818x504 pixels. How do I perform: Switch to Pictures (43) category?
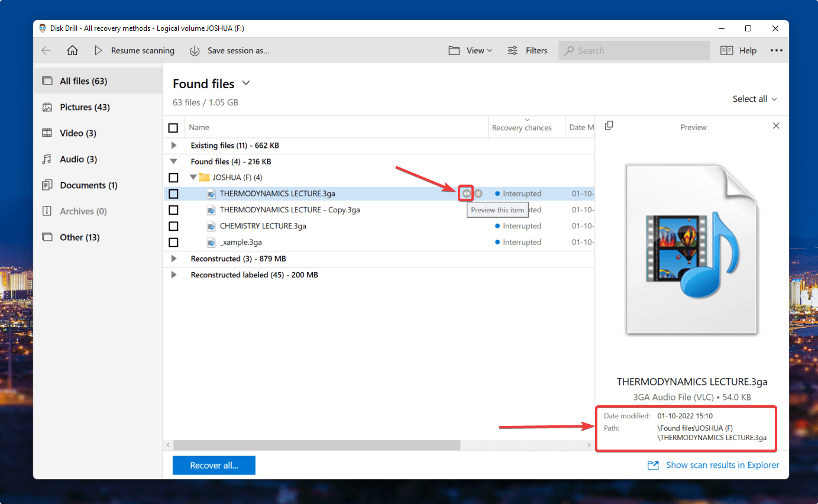85,107
